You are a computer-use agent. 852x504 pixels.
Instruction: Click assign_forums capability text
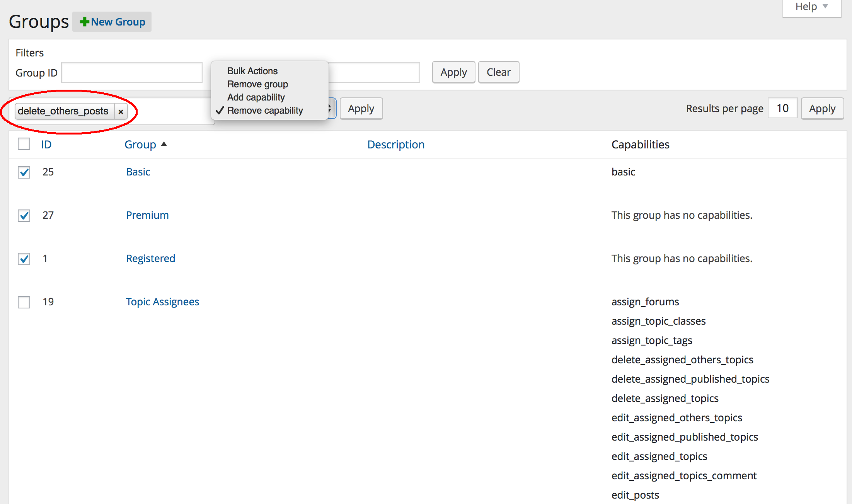click(645, 302)
